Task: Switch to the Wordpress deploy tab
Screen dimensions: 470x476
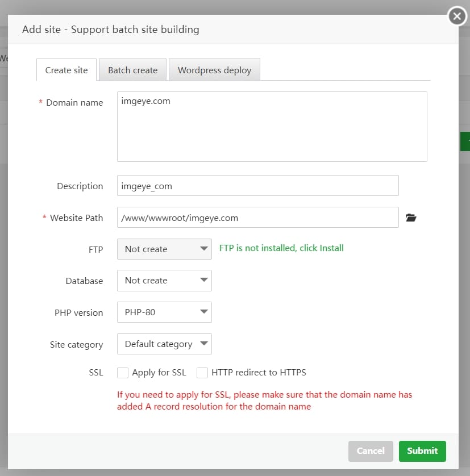Action: [x=214, y=70]
